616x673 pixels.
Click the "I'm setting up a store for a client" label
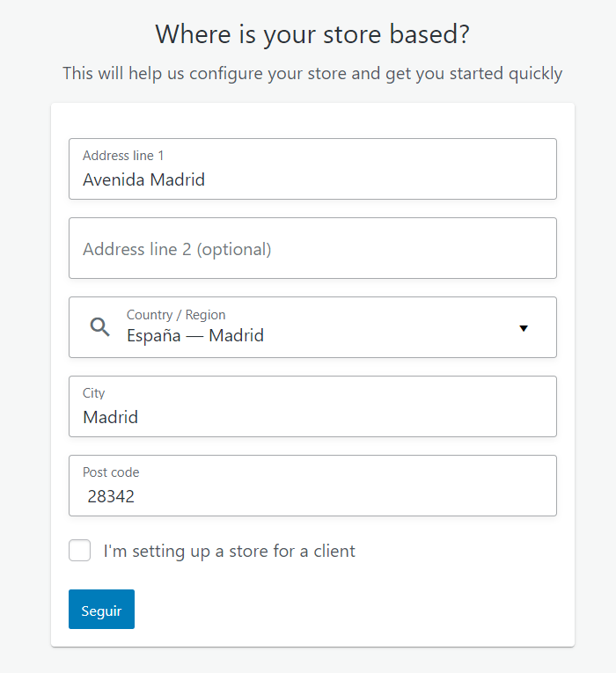tap(229, 552)
